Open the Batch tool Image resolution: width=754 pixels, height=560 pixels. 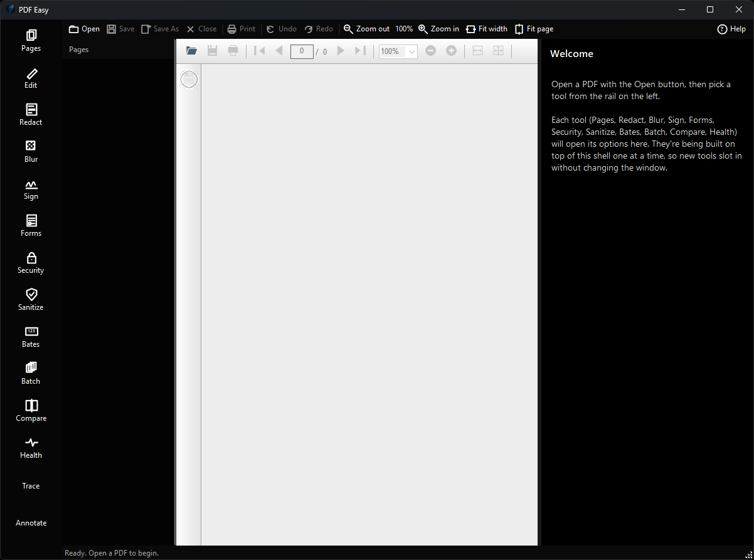click(x=31, y=374)
